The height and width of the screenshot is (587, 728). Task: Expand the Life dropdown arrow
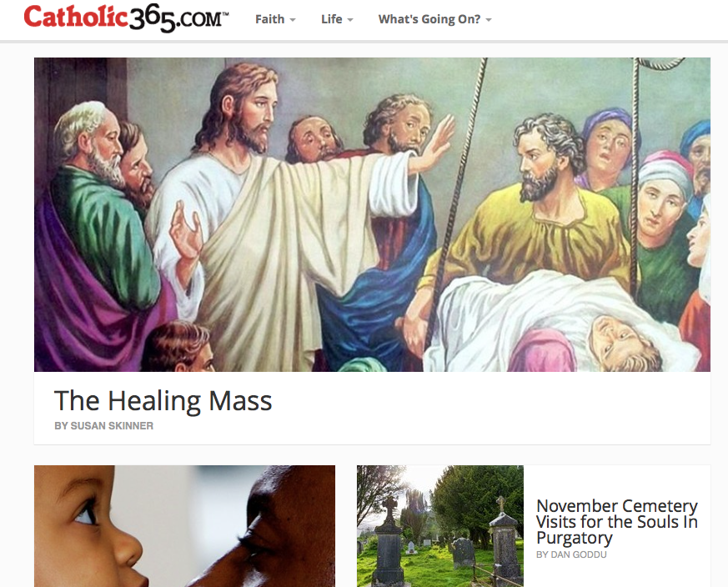[x=350, y=20]
